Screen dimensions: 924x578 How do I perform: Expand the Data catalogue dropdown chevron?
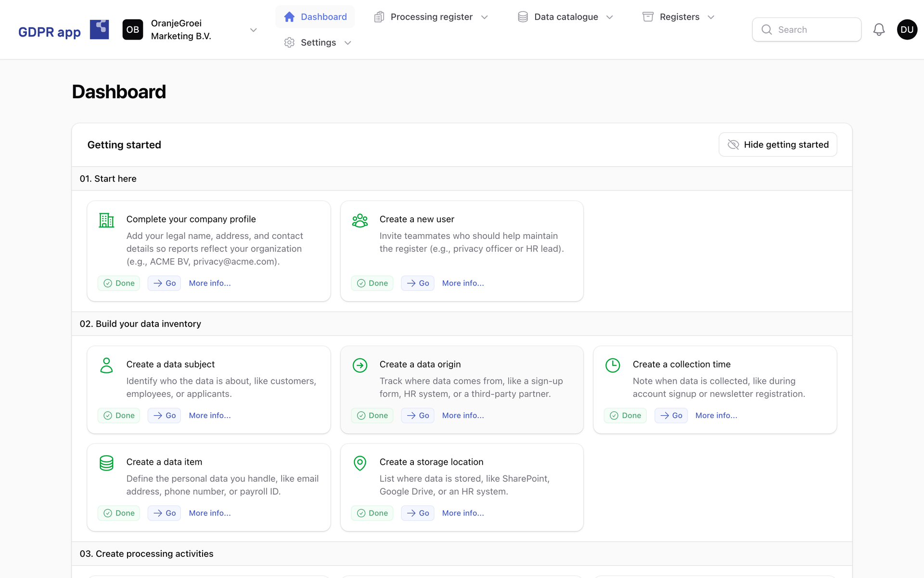tap(610, 17)
